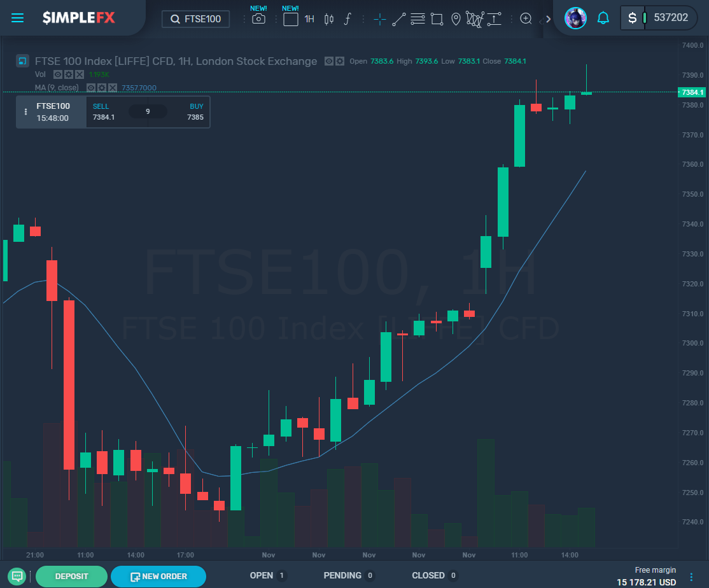
Task: Open the three-dot menu beside Free margin
Action: coord(691,577)
